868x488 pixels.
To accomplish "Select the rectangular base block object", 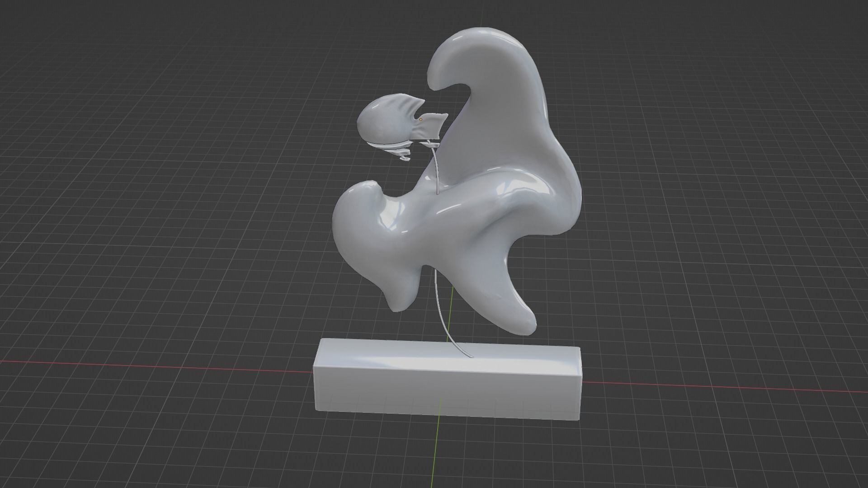I will click(x=447, y=380).
